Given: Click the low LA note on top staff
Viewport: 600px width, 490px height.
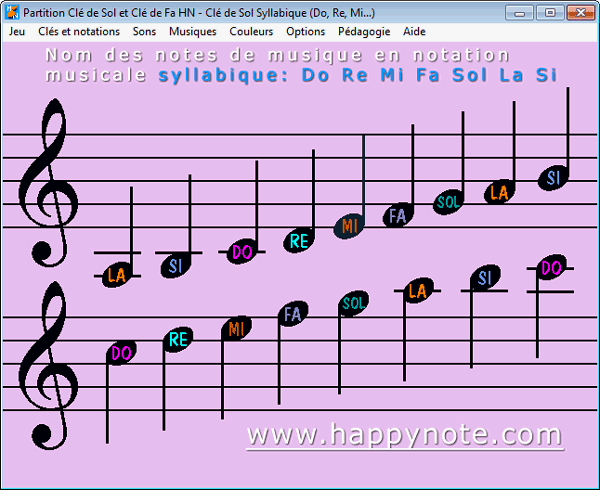Looking at the screenshot, I should tap(116, 275).
